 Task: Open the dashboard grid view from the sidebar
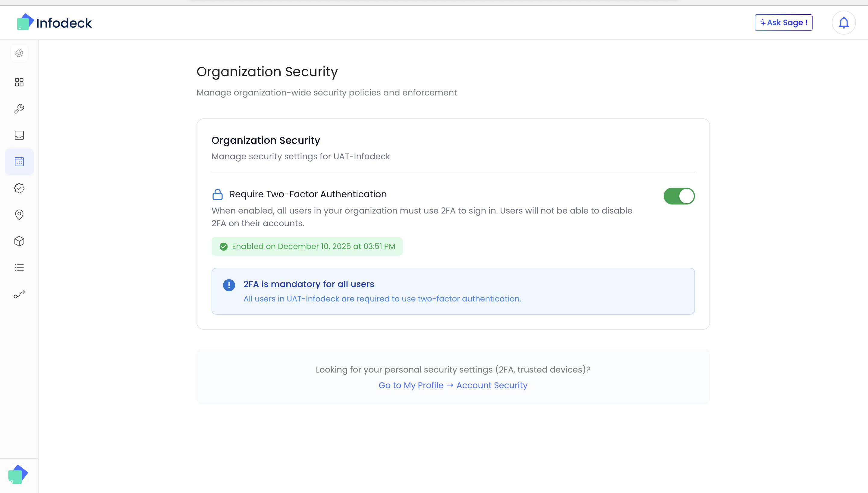pos(19,82)
